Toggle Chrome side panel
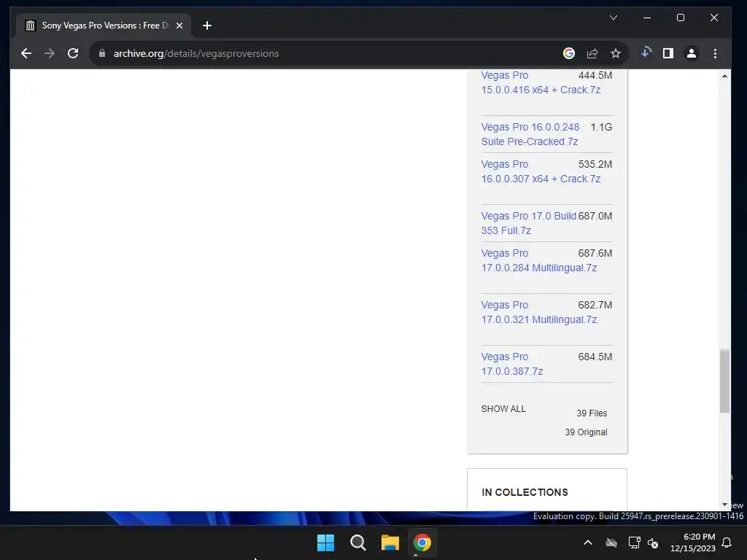This screenshot has width=747, height=560. (668, 53)
